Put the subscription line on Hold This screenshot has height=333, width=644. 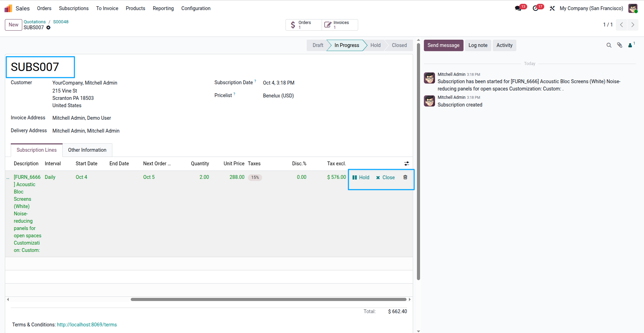point(361,177)
